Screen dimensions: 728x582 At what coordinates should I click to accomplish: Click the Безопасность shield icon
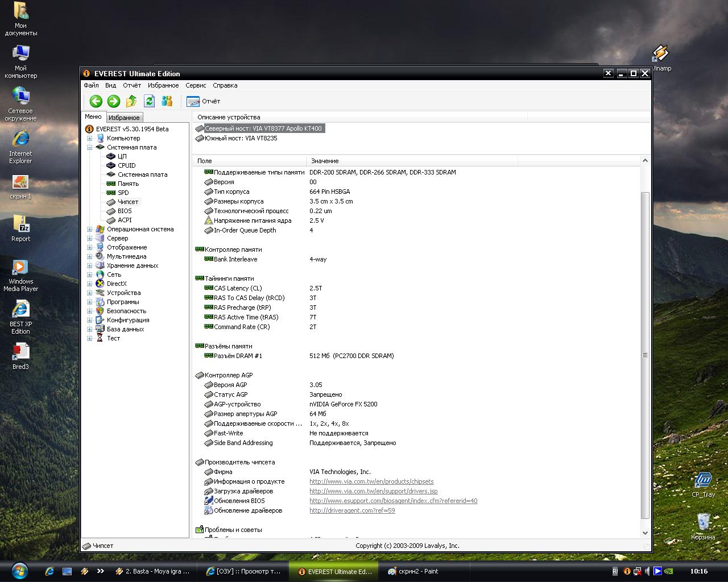[x=100, y=311]
